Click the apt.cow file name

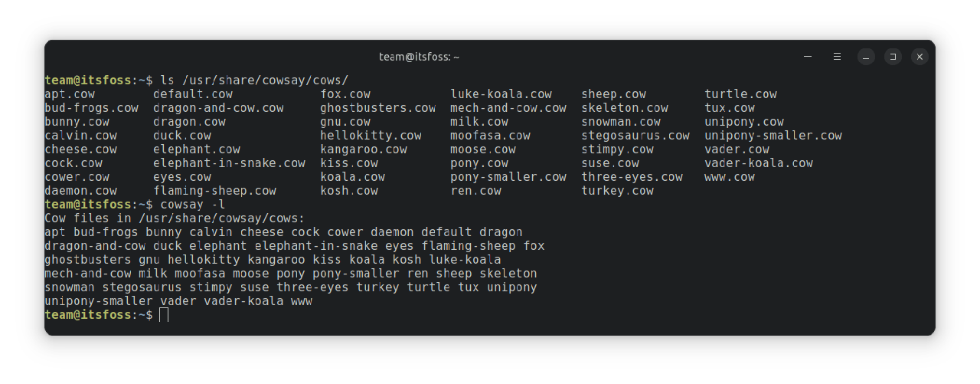coord(70,94)
